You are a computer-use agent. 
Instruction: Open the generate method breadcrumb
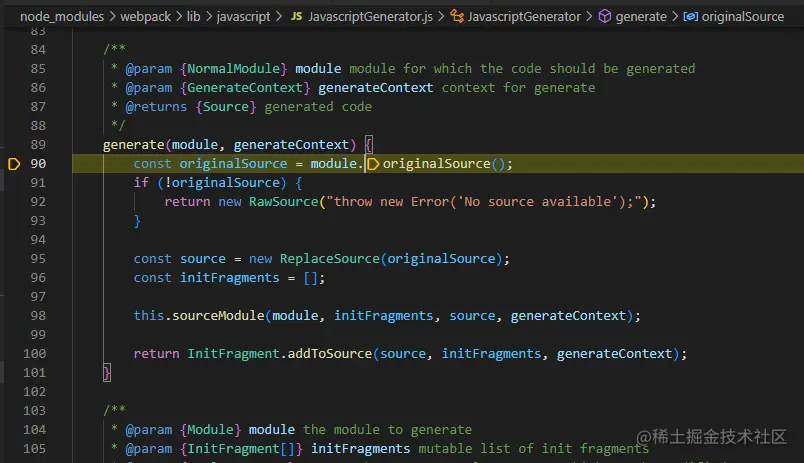(641, 16)
